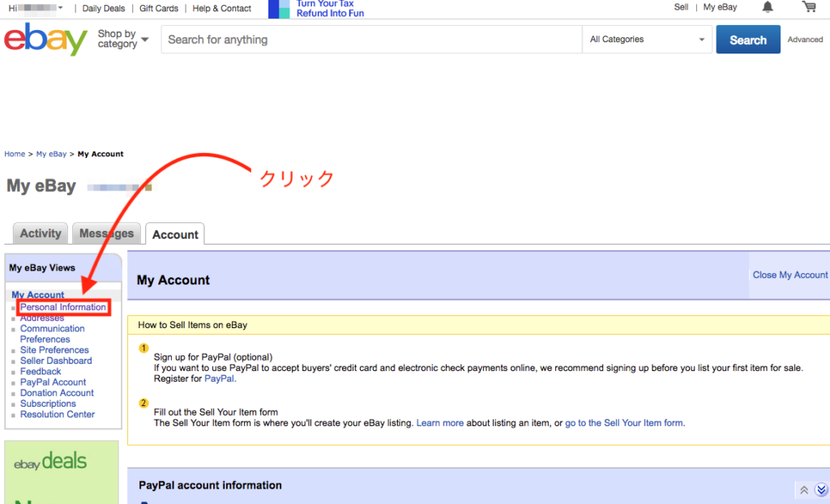Open My eBay link in header
Screen dimensions: 830x504
720,6
